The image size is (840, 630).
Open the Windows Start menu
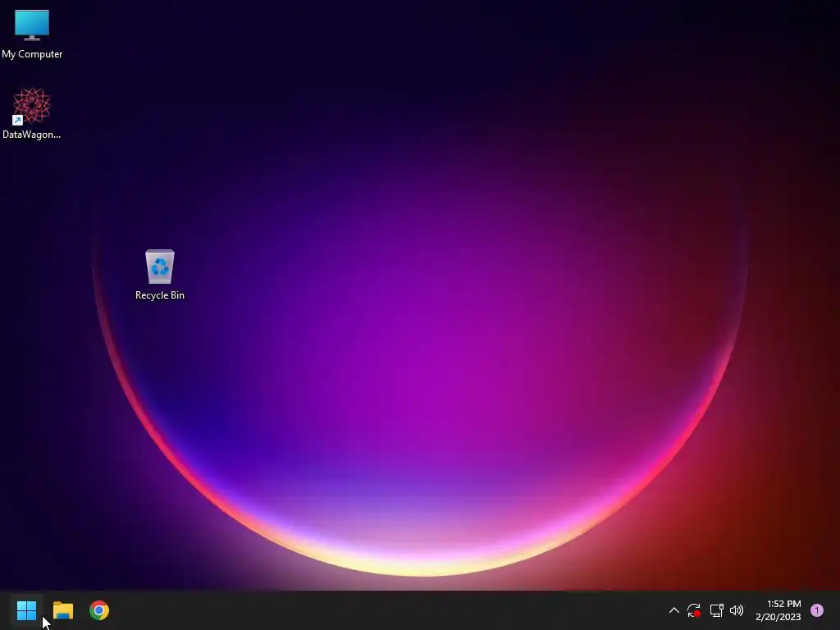26,610
